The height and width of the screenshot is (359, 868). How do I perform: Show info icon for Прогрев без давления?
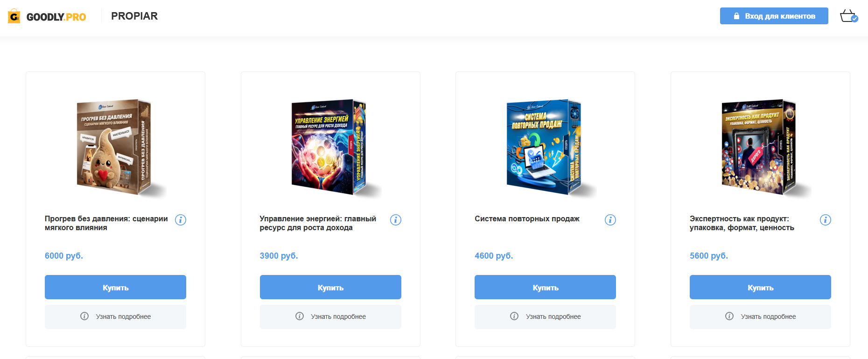[x=181, y=220]
